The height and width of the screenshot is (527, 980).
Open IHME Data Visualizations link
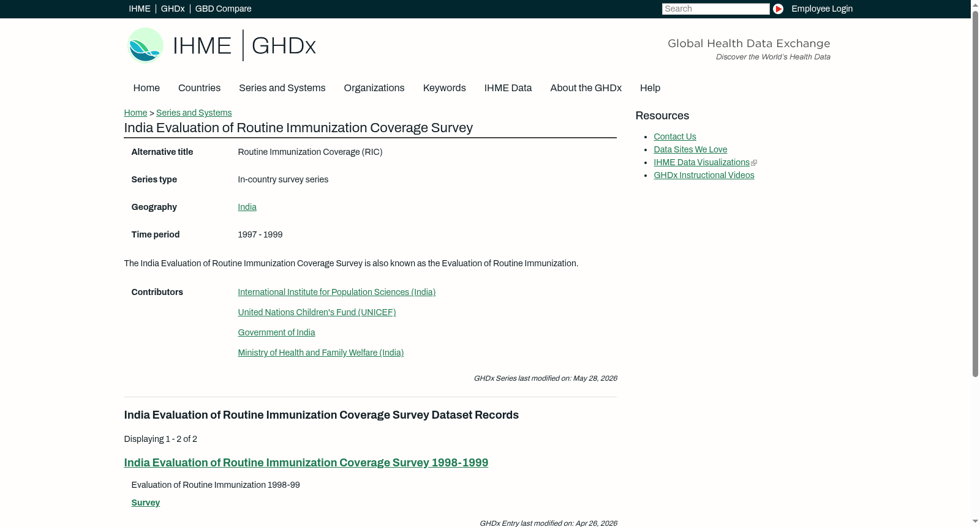tap(701, 162)
